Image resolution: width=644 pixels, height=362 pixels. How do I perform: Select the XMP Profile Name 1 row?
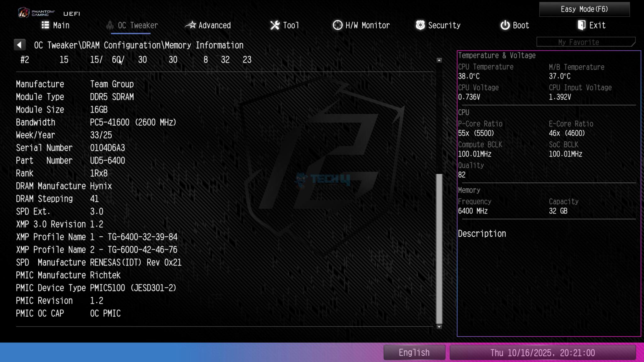(97, 237)
